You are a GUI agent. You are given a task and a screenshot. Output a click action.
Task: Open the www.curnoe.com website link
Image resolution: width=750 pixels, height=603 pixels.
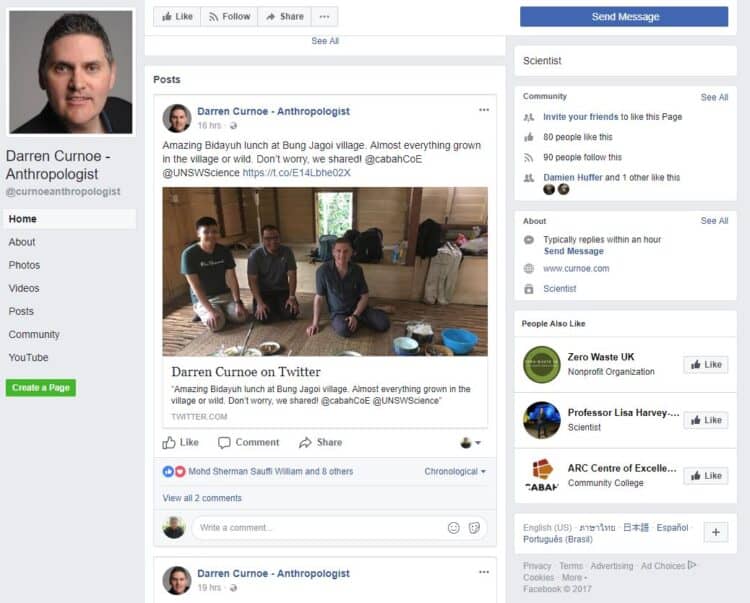(x=576, y=268)
